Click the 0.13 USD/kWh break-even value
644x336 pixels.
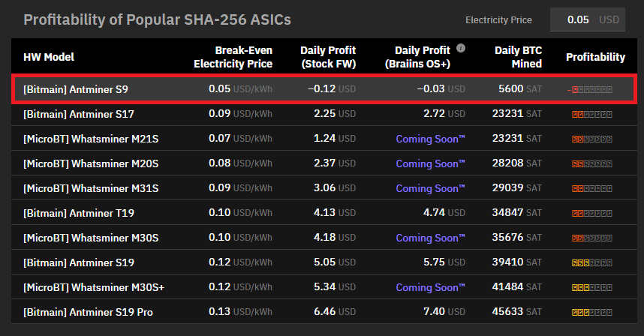pos(240,312)
